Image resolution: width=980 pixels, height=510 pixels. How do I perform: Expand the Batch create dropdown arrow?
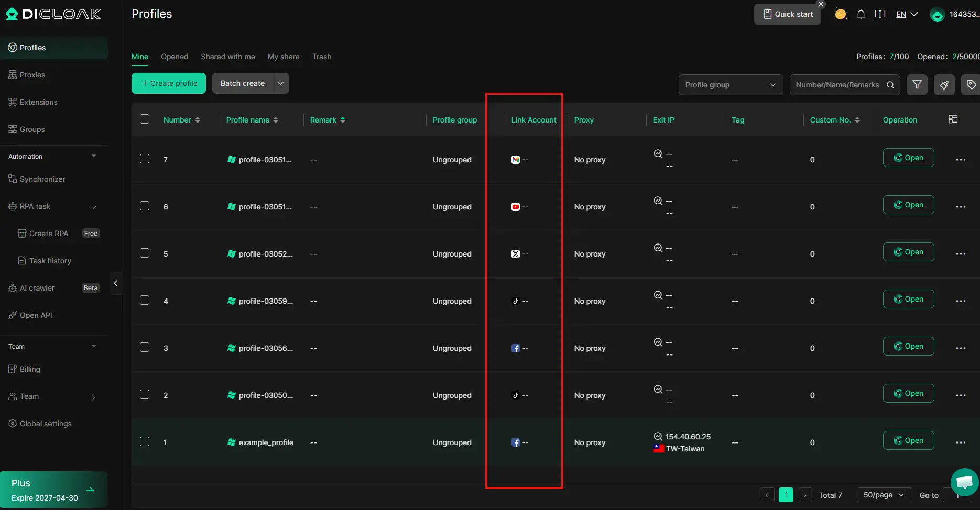pos(281,83)
